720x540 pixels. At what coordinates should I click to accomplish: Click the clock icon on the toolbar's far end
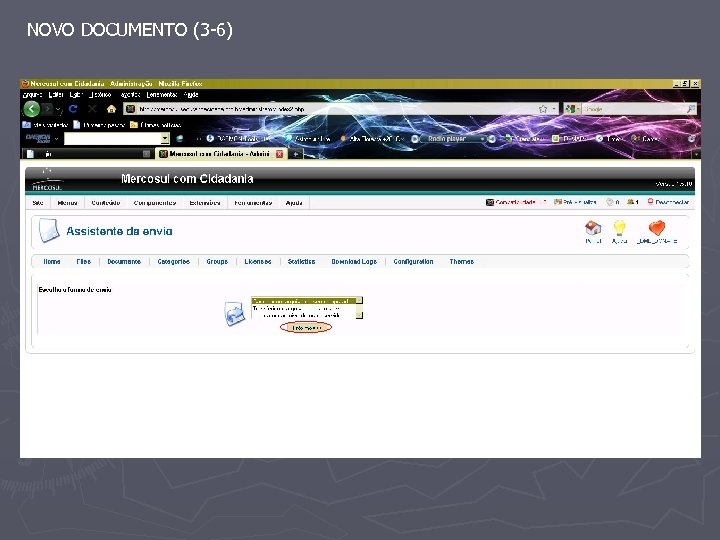tap(691, 139)
